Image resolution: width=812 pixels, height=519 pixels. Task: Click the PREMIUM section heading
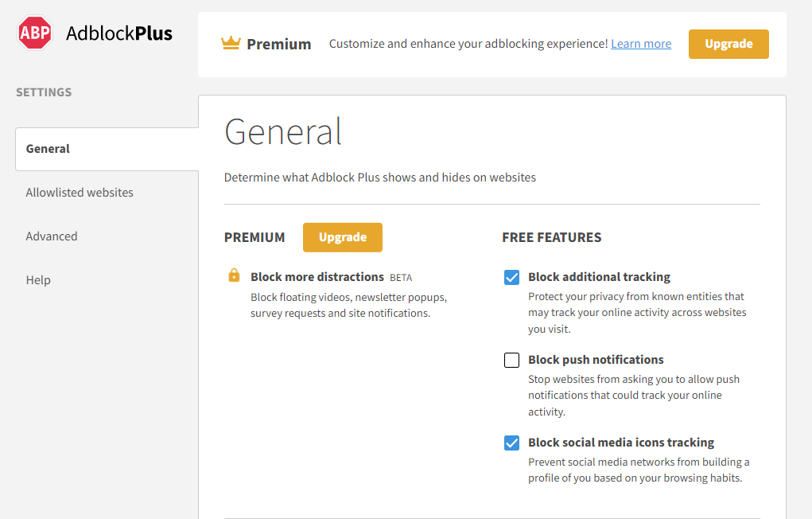(254, 237)
